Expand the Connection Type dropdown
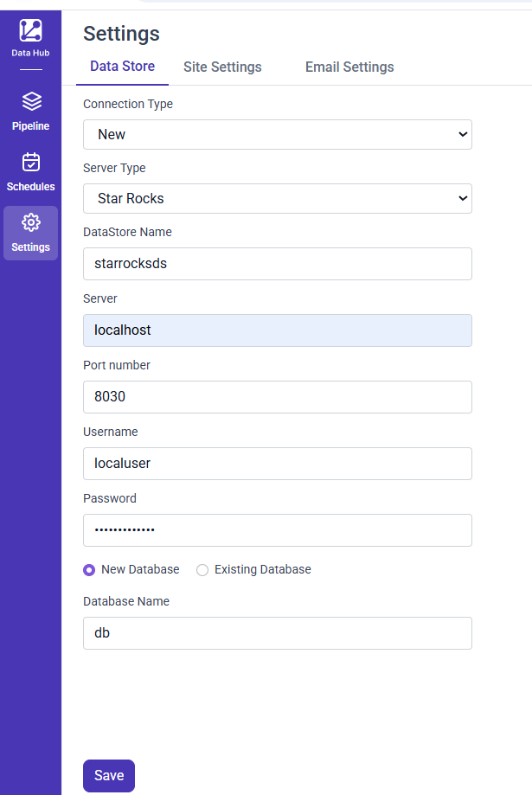Screen dimensions: 532x795 pyautogui.click(x=277, y=134)
